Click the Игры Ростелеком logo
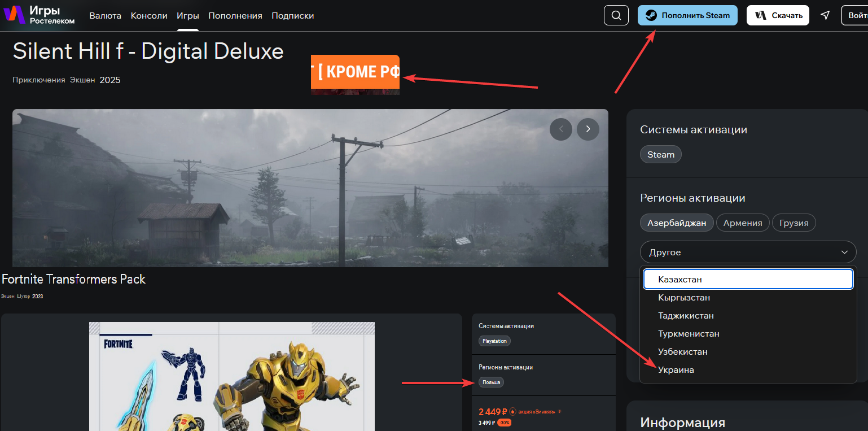The image size is (868, 431). [40, 15]
